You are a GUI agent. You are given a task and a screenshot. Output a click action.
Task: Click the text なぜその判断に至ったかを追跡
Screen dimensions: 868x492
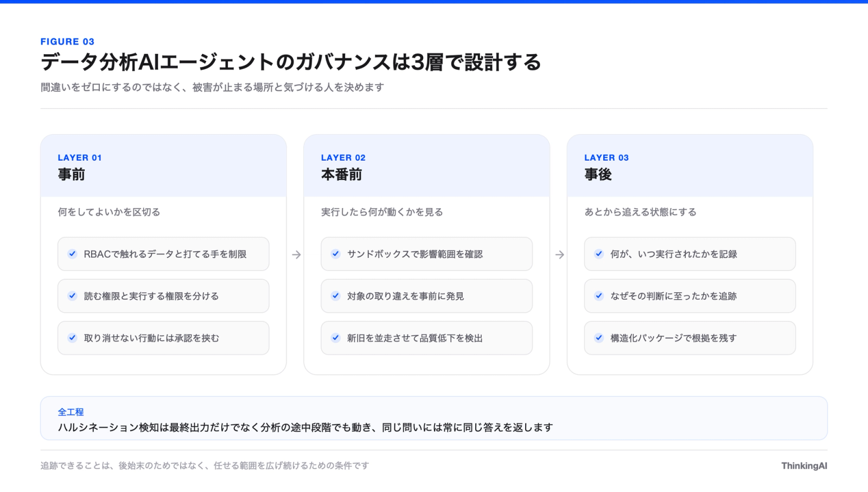click(x=673, y=296)
